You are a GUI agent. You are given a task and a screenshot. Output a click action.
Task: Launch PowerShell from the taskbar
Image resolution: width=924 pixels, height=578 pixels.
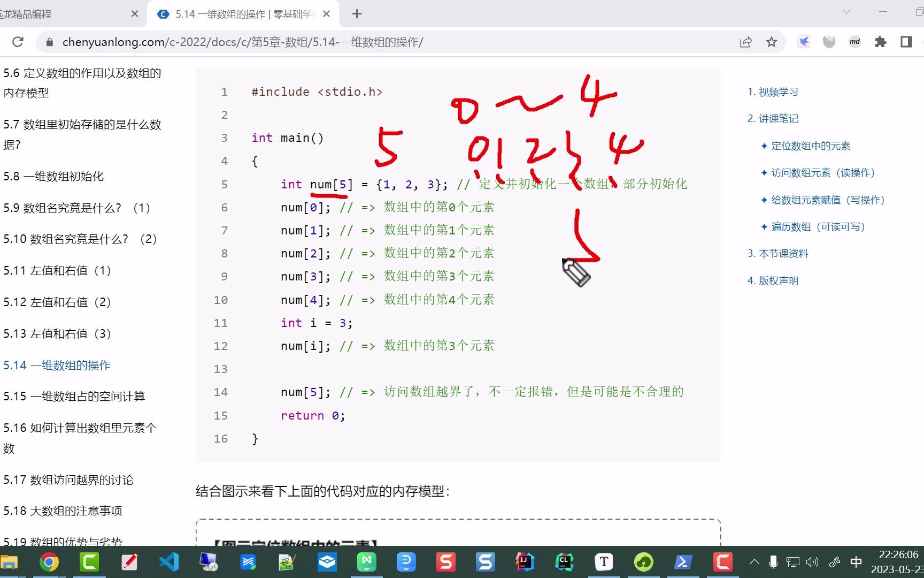click(x=683, y=562)
